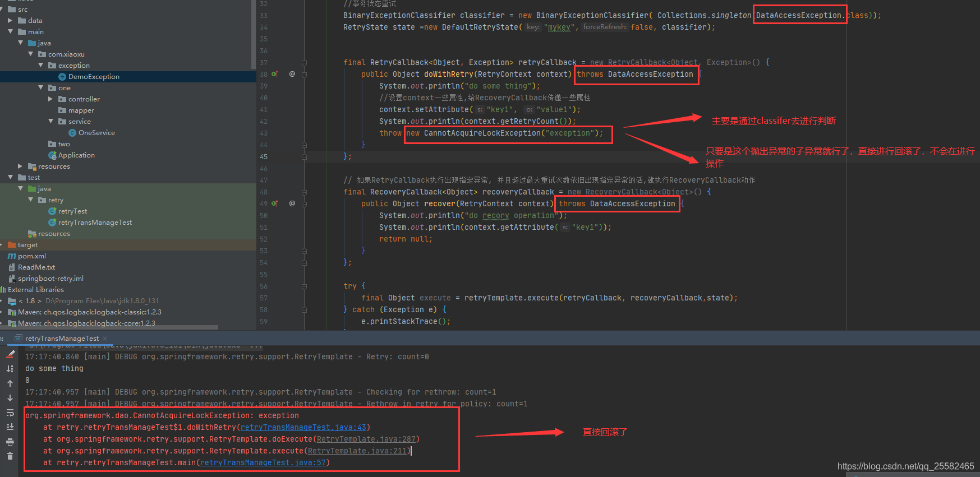The width and height of the screenshot is (980, 477).
Task: Click the JDK 1.8 library icon
Action: 12,301
